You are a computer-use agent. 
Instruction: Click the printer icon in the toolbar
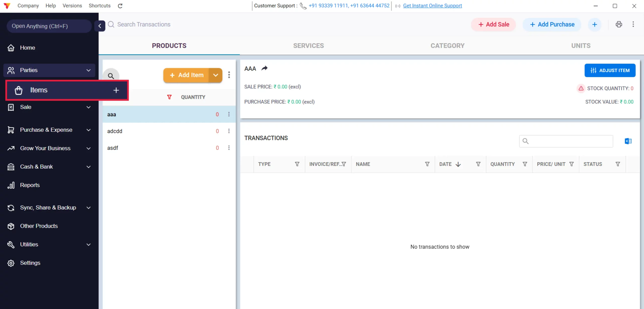point(619,24)
